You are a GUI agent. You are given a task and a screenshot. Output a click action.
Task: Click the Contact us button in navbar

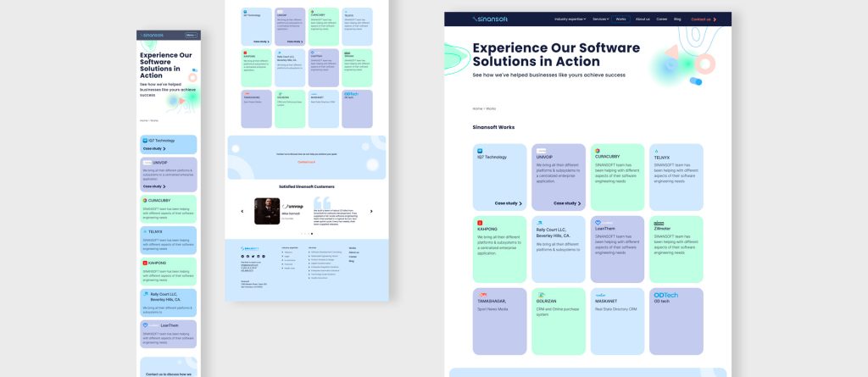pos(703,19)
